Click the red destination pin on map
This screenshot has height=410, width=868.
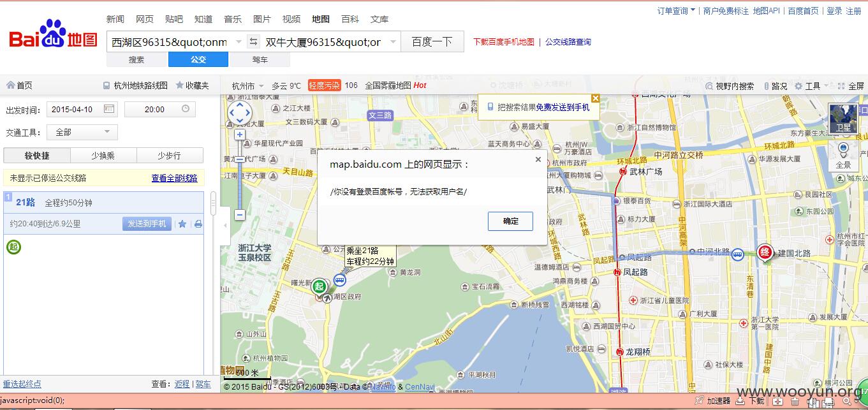click(765, 253)
